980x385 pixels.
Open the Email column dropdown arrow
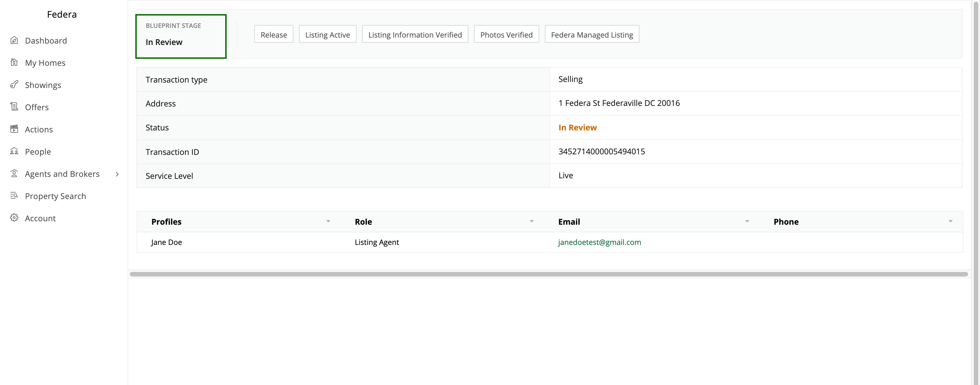747,221
